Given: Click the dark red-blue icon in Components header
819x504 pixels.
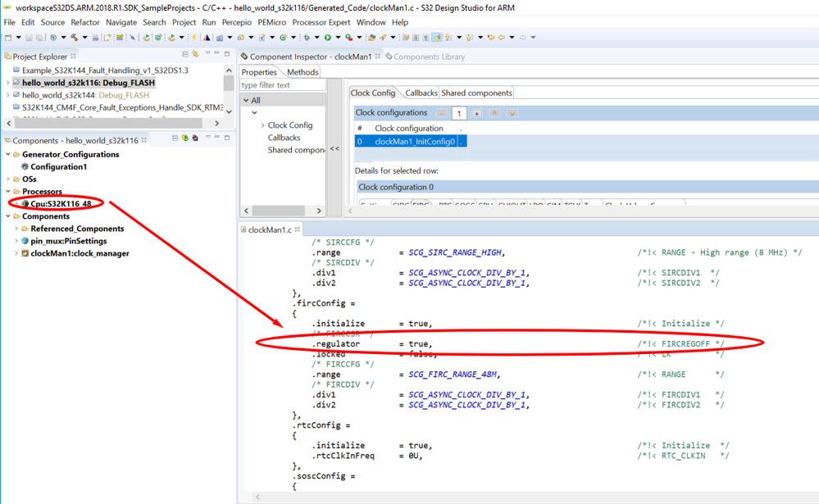Looking at the screenshot, I should [195, 138].
